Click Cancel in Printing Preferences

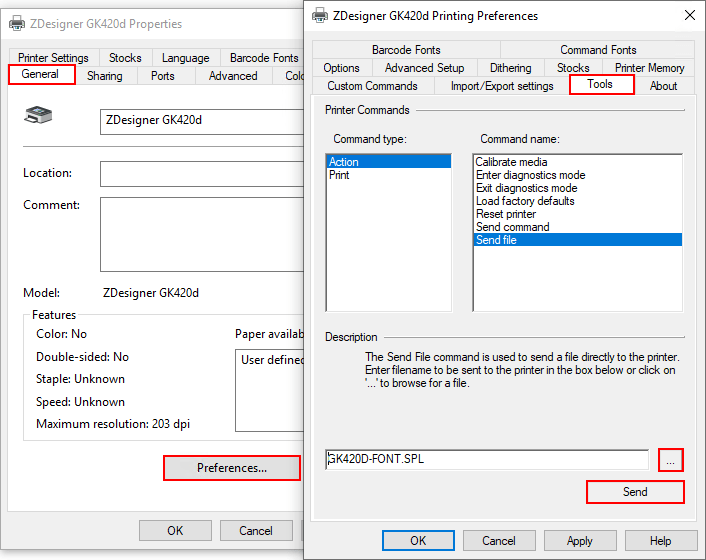pos(499,540)
